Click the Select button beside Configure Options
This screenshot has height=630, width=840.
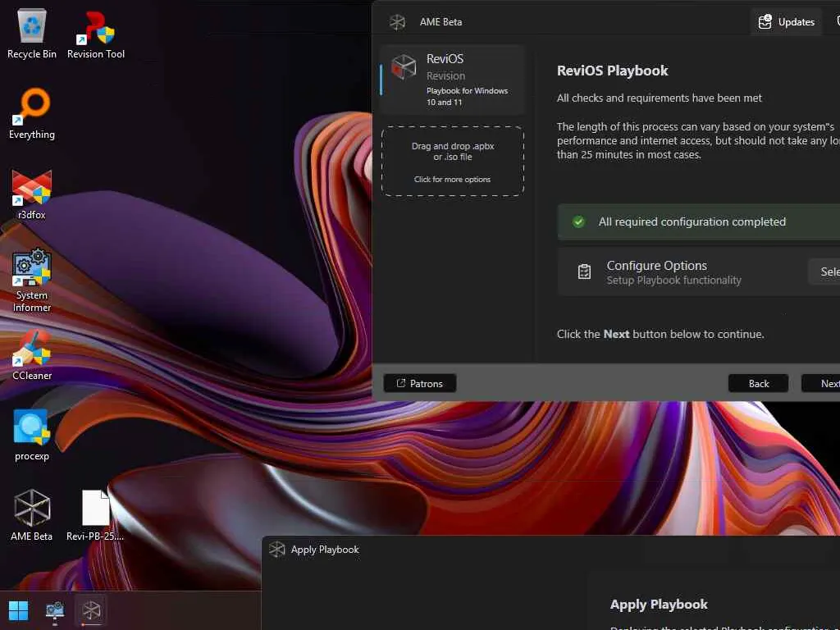(824, 272)
